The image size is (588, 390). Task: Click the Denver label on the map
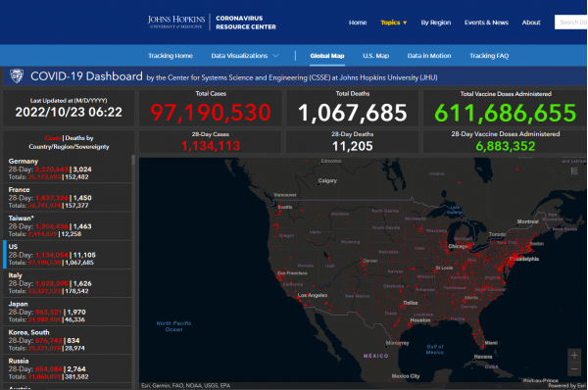pyautogui.click(x=369, y=261)
